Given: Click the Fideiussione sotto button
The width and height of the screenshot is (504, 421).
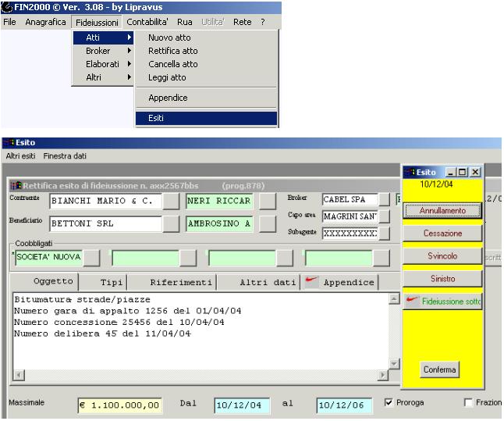Looking at the screenshot, I should tap(442, 301).
